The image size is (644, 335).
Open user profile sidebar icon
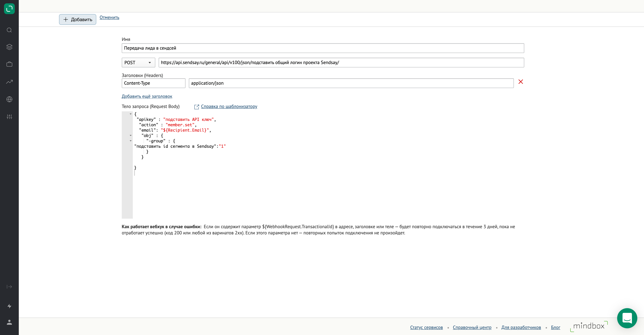[x=9, y=322]
